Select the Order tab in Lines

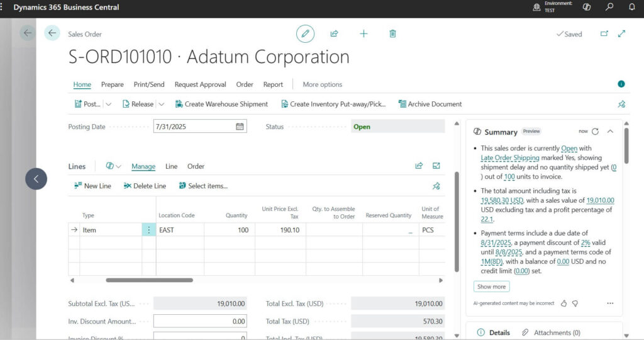[x=196, y=166]
